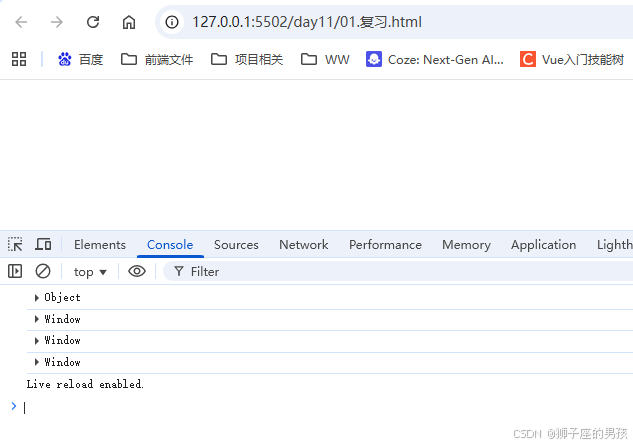Screen dimensions: 633x445
Task: Open the WW bookmark folder
Action: click(x=325, y=60)
